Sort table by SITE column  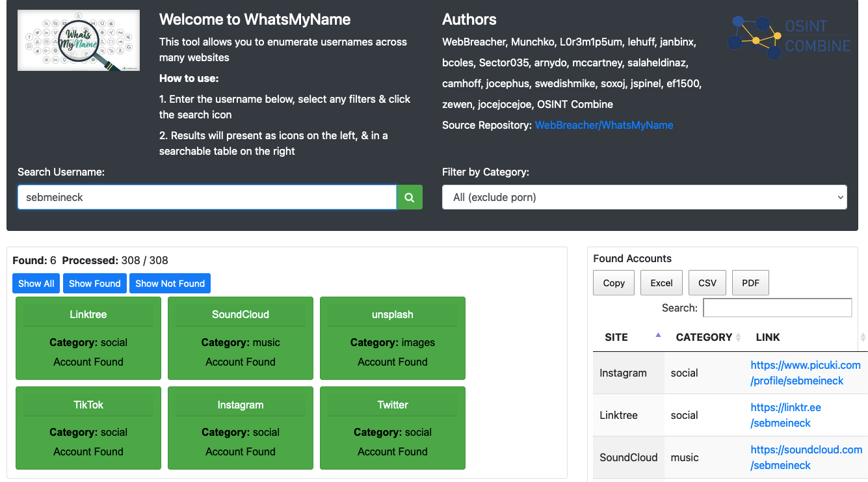[629, 337]
